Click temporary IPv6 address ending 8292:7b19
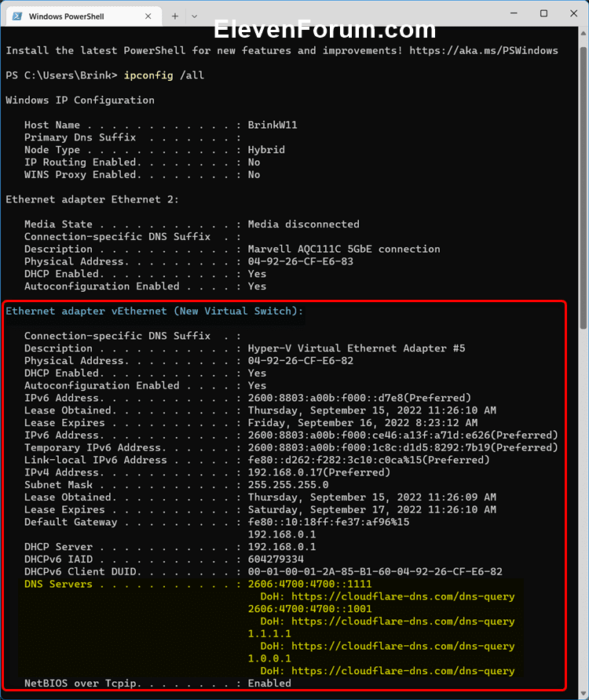 pyautogui.click(x=403, y=448)
